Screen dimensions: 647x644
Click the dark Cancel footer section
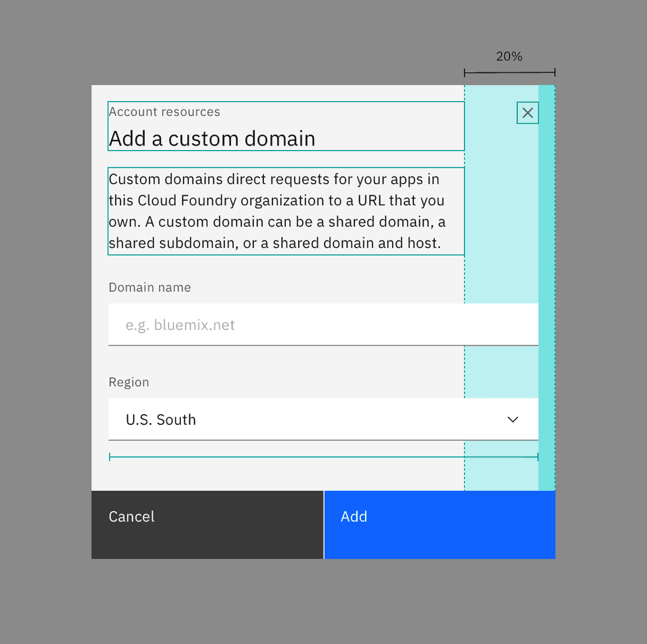coord(207,524)
